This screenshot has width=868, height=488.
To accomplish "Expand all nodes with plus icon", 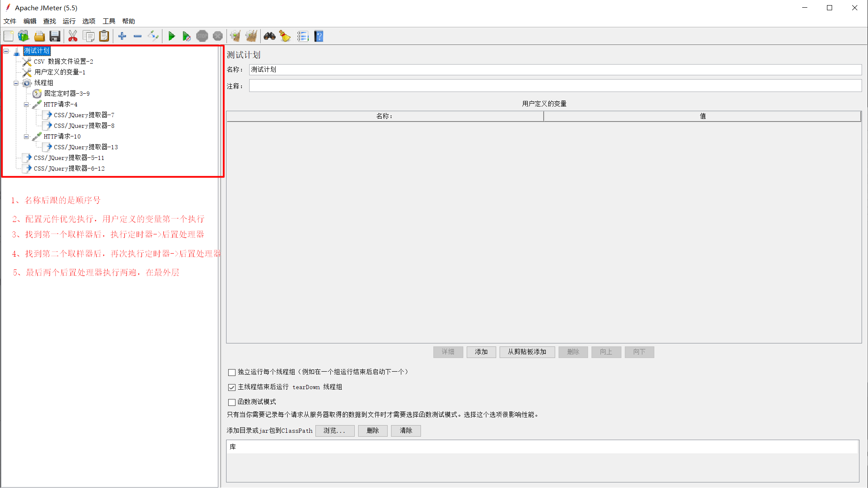I will [122, 36].
